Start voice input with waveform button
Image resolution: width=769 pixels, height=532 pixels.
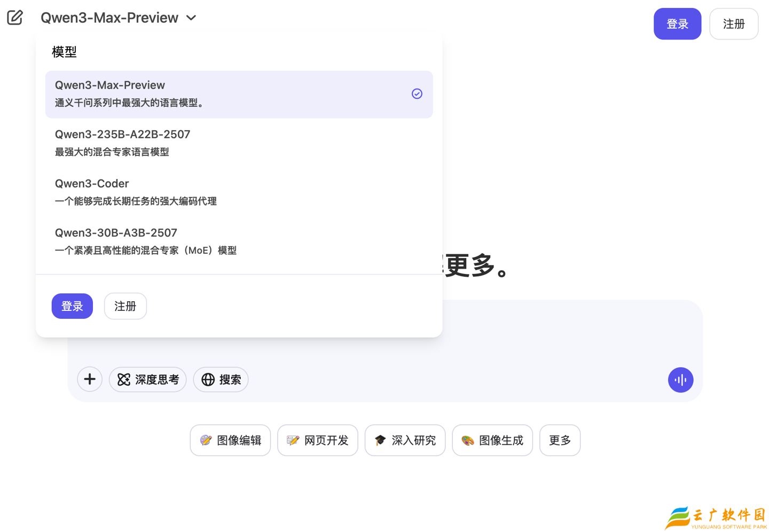pos(680,380)
